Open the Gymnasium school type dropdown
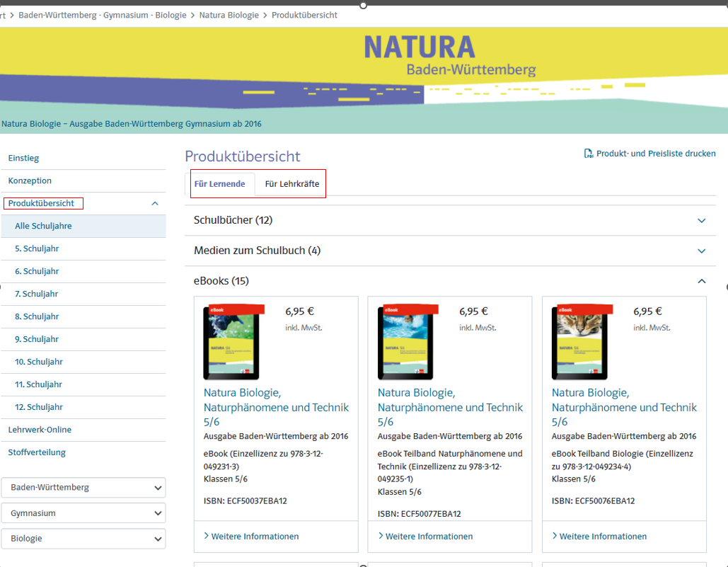 [x=83, y=513]
